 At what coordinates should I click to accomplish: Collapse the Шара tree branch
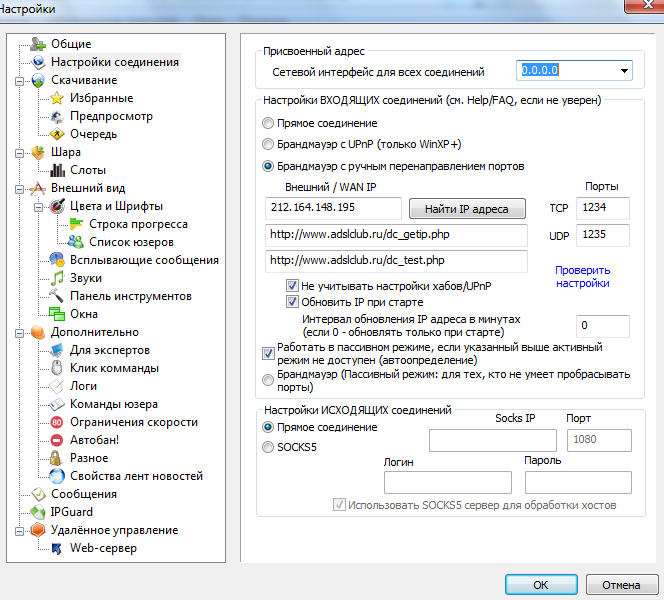19,153
